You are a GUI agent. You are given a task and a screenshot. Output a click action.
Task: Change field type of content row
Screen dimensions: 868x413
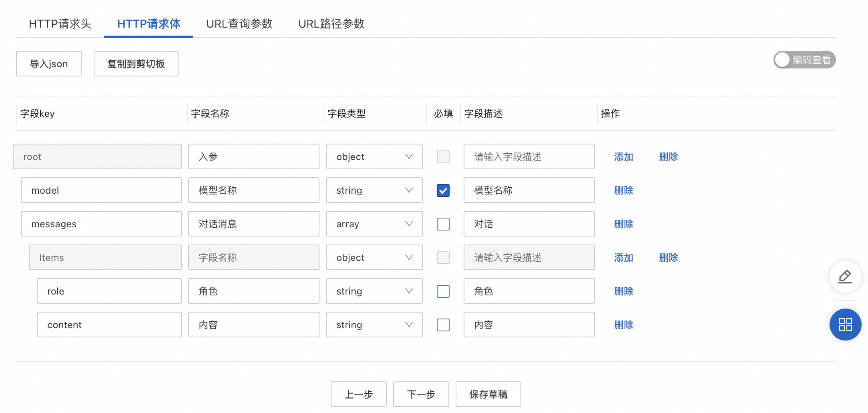tap(374, 325)
